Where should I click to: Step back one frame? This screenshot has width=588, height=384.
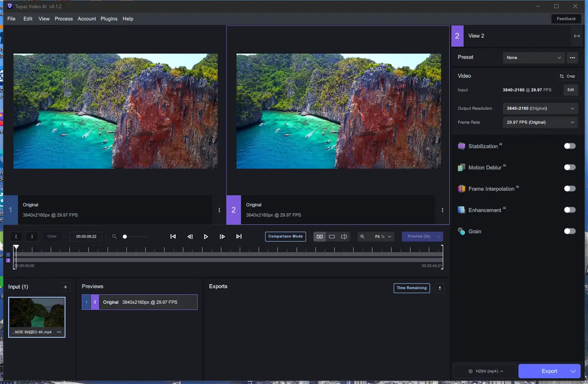click(x=190, y=237)
